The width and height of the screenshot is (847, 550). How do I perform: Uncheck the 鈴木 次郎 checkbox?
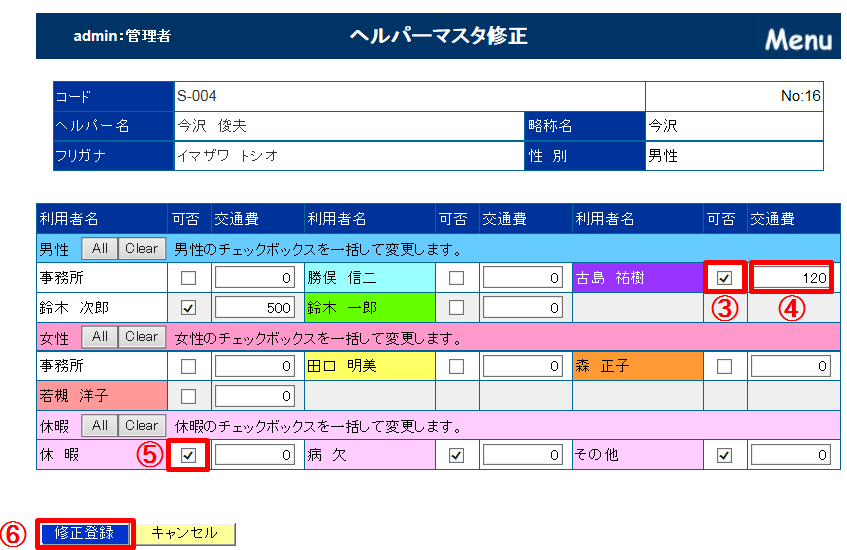(x=188, y=307)
